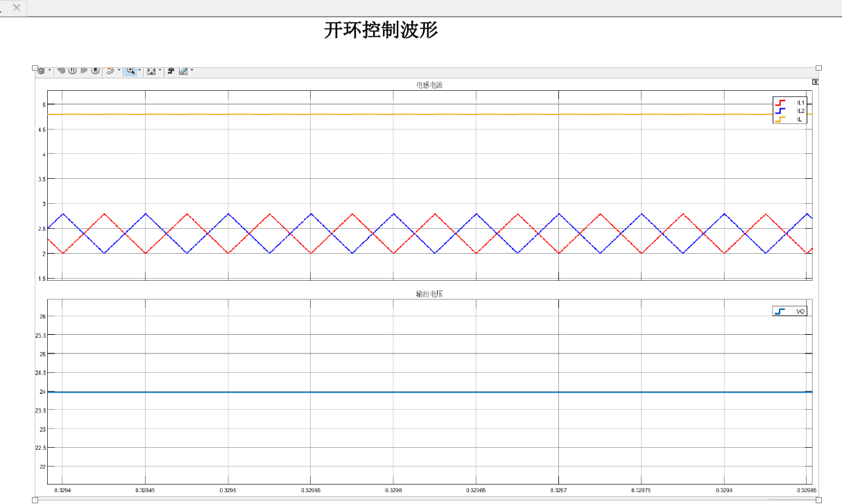Stop the simulation from scope toolbar
This screenshot has width=842, height=504.
[x=95, y=71]
